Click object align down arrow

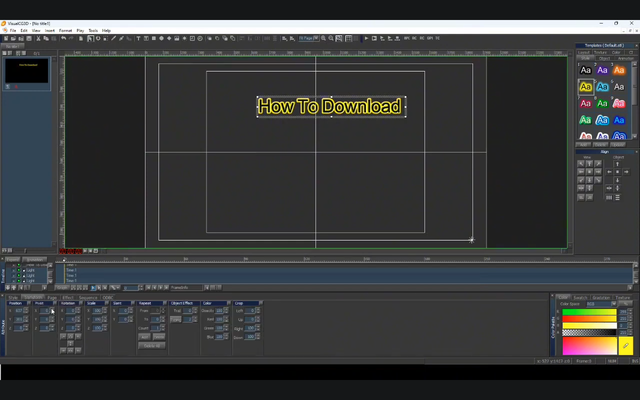pos(618,180)
